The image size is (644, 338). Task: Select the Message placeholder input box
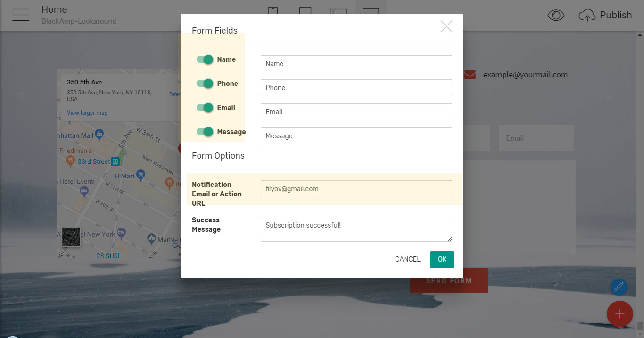coord(356,136)
